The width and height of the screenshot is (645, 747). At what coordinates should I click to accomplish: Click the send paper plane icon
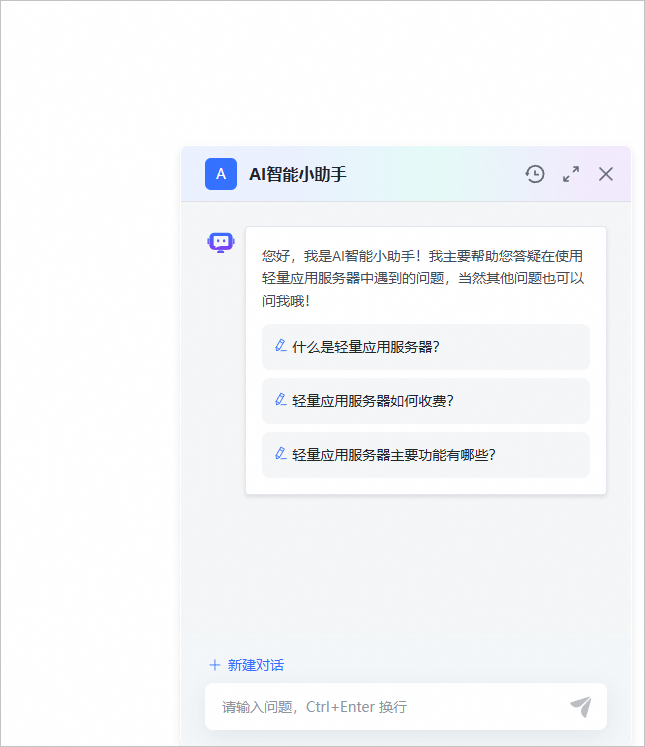[x=581, y=707]
